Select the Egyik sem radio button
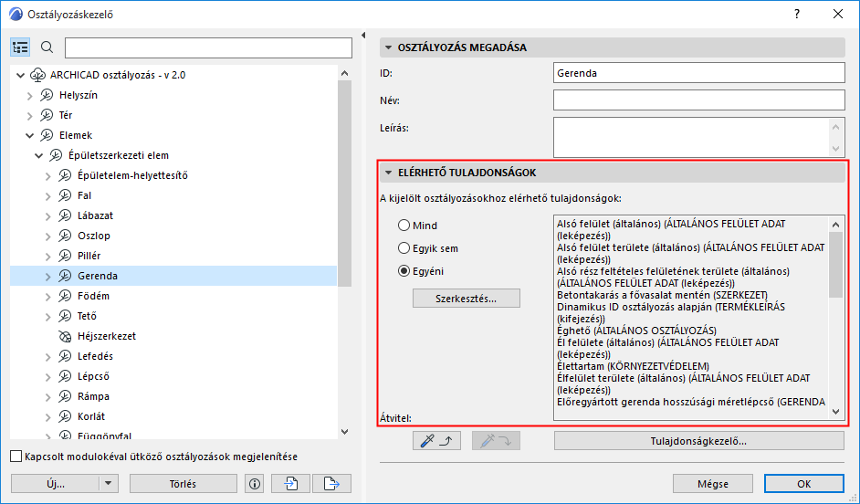Screen dimensions: 860x504 [x=404, y=248]
